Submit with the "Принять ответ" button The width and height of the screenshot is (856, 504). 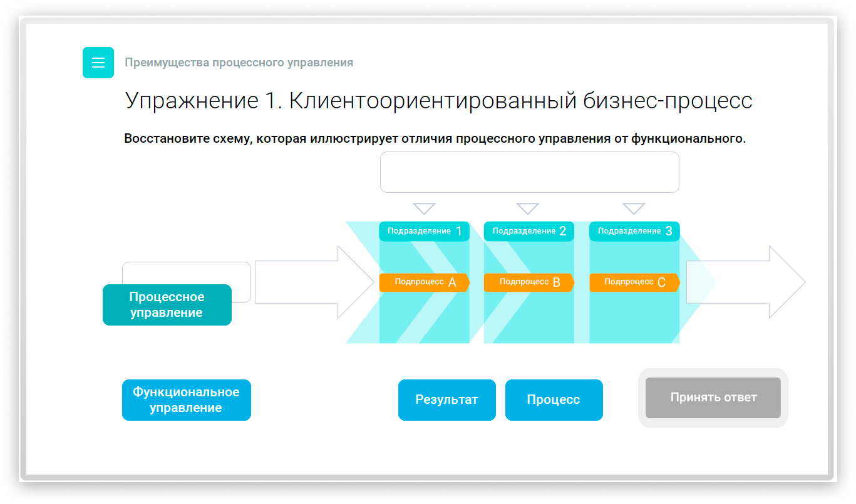tap(713, 398)
